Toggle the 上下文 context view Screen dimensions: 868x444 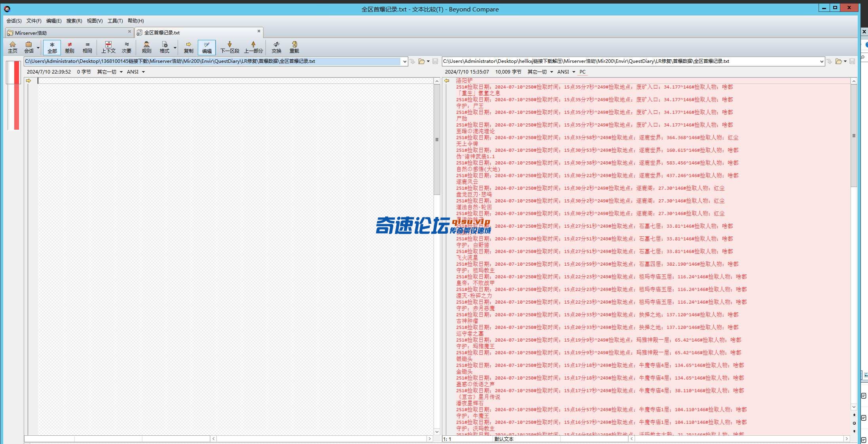[x=108, y=47]
